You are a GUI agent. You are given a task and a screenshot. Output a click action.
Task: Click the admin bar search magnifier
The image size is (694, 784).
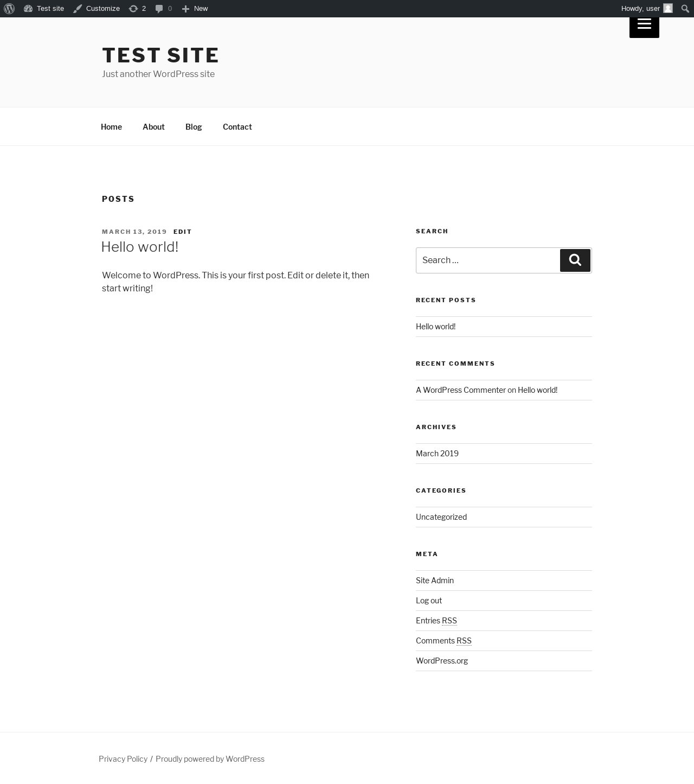pyautogui.click(x=685, y=9)
